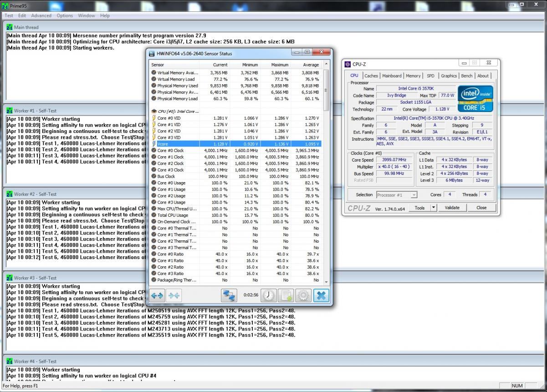Viewport: 547px width, 392px height.
Task: Open HWiNFO sensor settings gear icon
Action: 303,295
